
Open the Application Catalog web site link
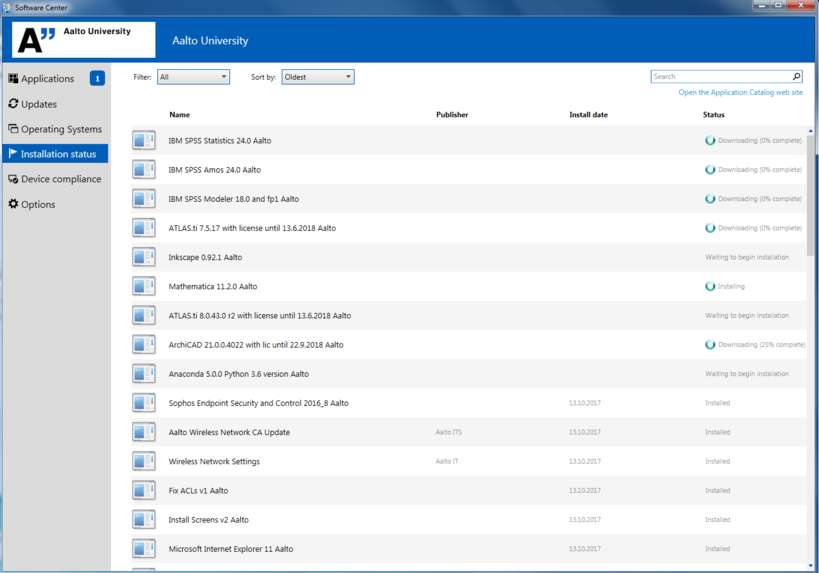740,92
